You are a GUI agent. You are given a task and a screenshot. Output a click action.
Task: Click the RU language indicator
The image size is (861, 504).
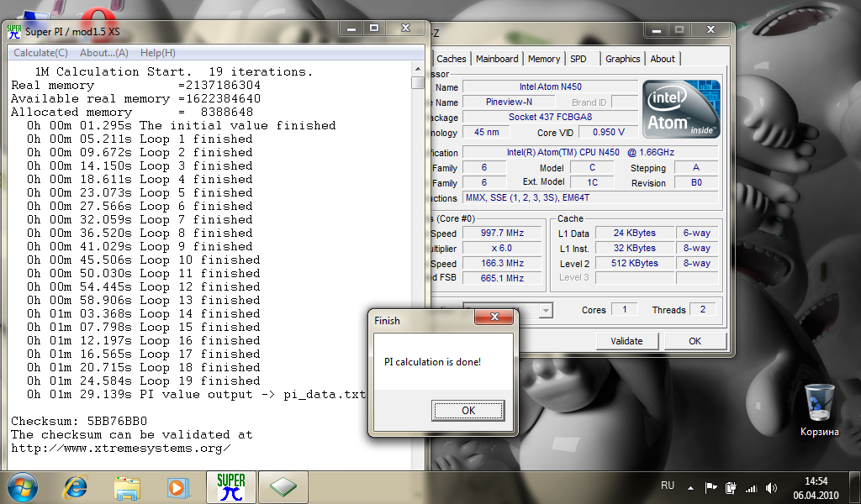coord(668,486)
